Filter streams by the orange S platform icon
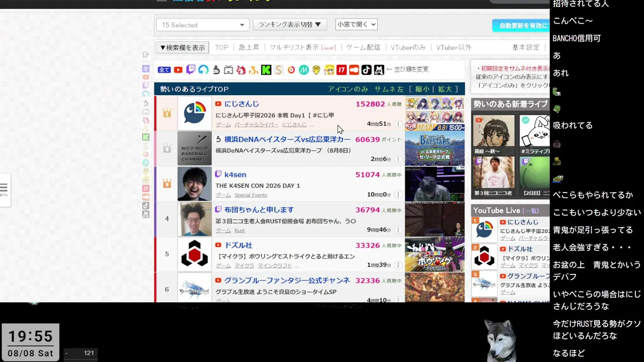Screen dimensions: 644x362 tap(279, 70)
